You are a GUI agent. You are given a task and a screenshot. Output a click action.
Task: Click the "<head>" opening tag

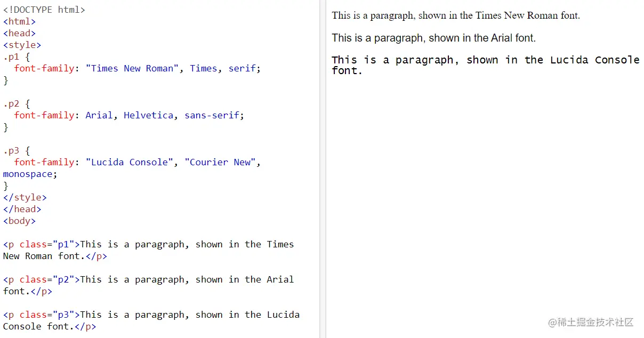click(19, 33)
